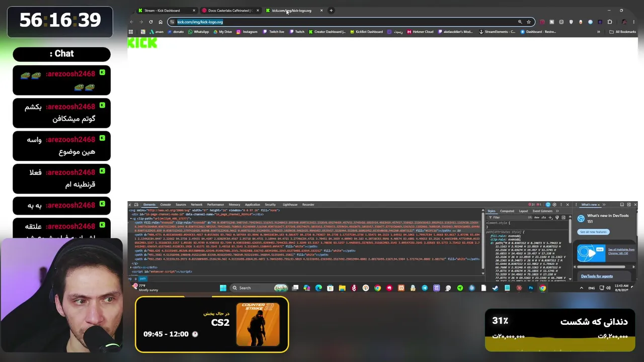Open the All Bookmarks folder
644x362 pixels.
click(622, 32)
